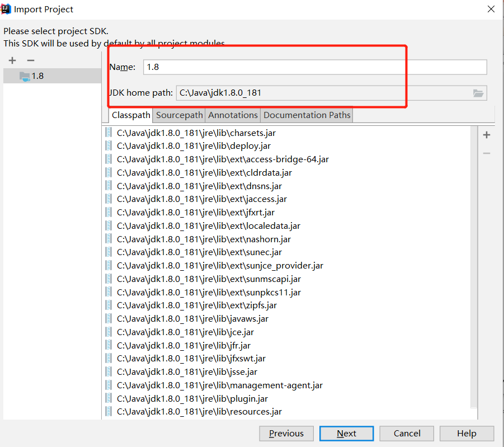This screenshot has width=504, height=447.
Task: Select jfxrt.jar classpath entry
Action: [x=195, y=212]
